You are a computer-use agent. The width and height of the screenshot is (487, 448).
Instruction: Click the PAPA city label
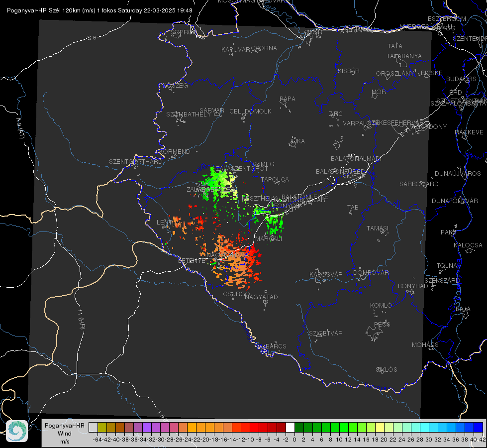(288, 99)
